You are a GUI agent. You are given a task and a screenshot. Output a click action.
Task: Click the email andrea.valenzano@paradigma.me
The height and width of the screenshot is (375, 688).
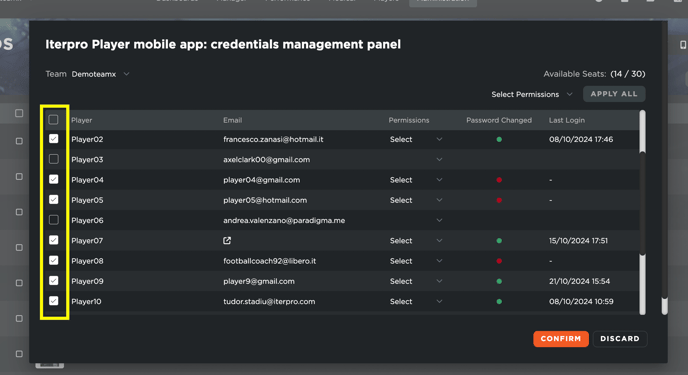[284, 220]
